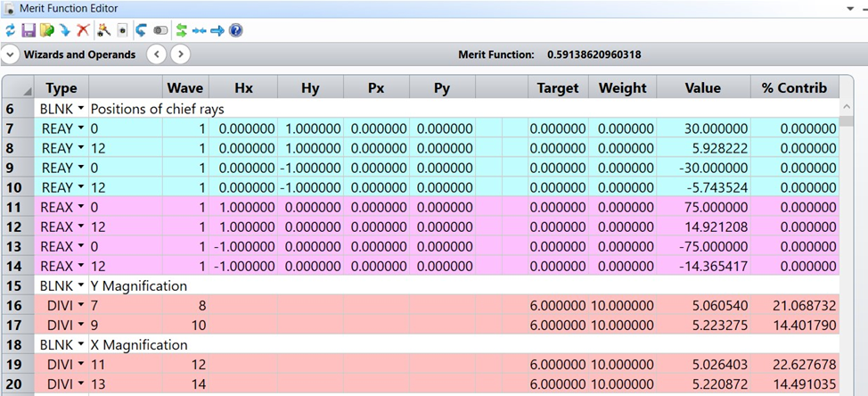The height and width of the screenshot is (396, 868).
Task: Save the merit function with the floppy disk icon
Action: click(28, 30)
